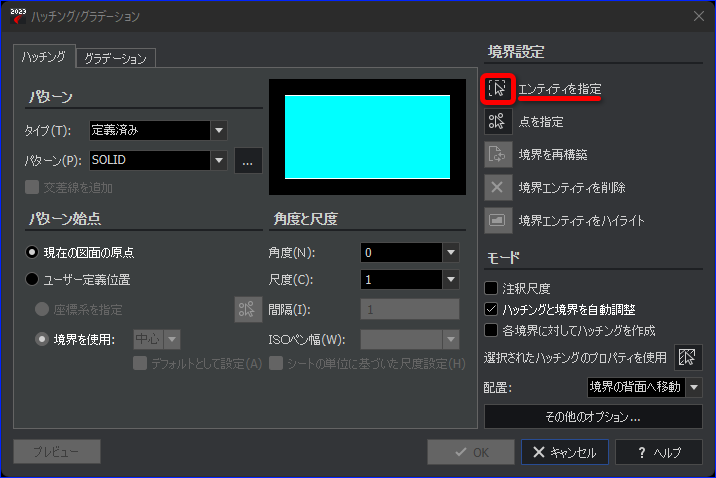The width and height of the screenshot is (716, 478).
Task: Click the 境界エンティティを削除 X icon
Action: pyautogui.click(x=498, y=187)
